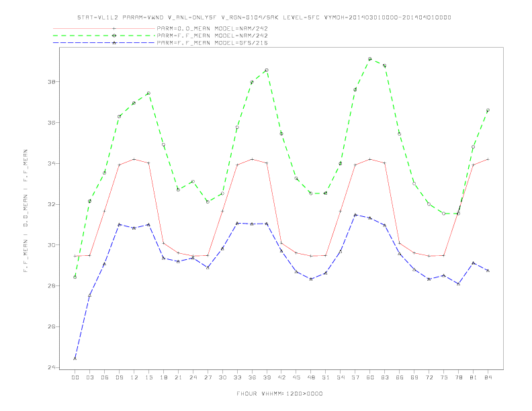Click the x-axis forecast hour label 84
This screenshot has height=411, width=532.
tap(488, 377)
